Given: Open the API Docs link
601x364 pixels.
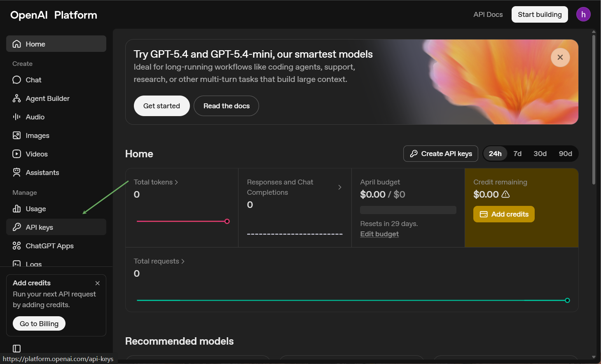Looking at the screenshot, I should 488,14.
